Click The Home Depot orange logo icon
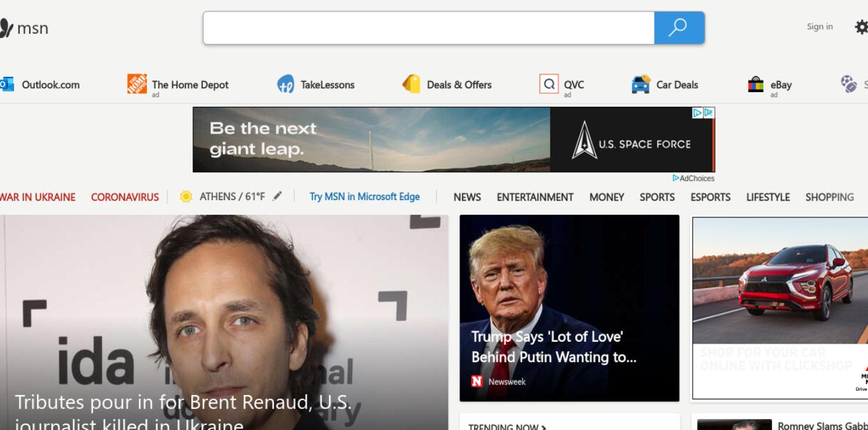Image resolution: width=868 pixels, height=430 pixels. point(137,84)
